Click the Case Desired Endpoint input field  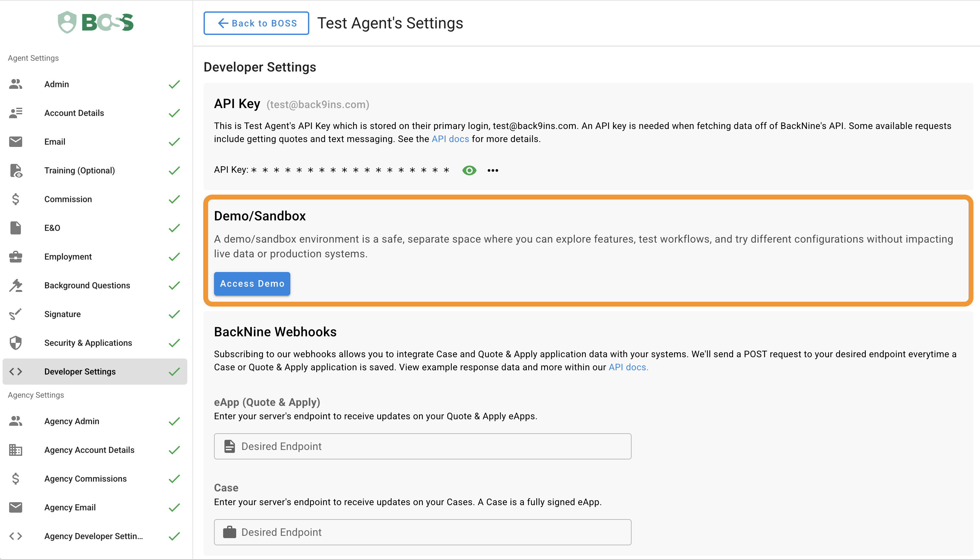(x=422, y=532)
